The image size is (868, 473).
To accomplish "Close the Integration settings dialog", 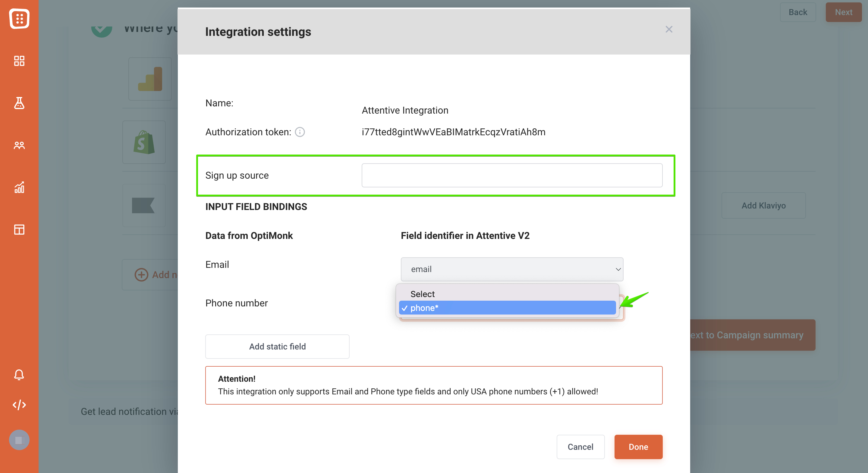I will (669, 29).
